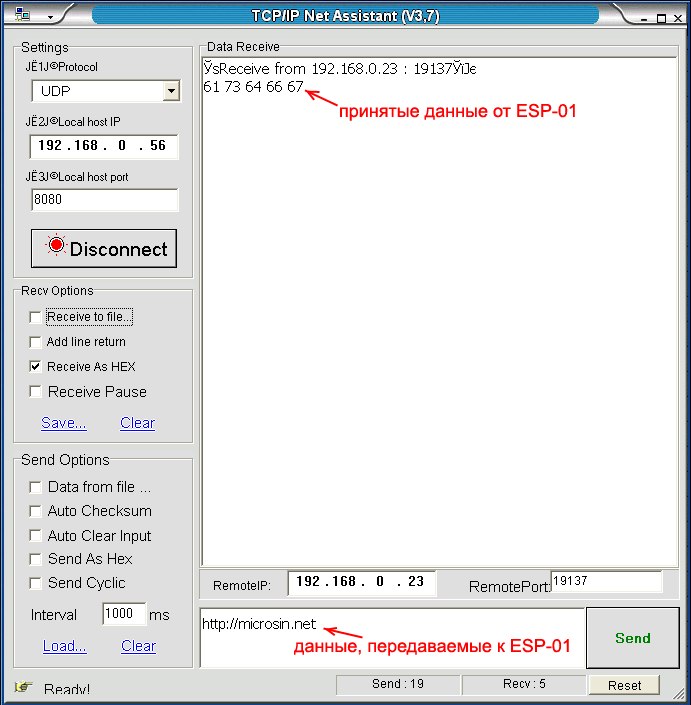Click the RemotePort 19137 field

coord(606,581)
